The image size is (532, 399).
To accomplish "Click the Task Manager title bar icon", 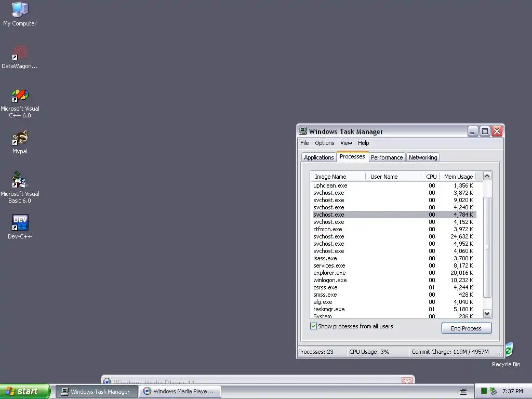I will pos(303,131).
